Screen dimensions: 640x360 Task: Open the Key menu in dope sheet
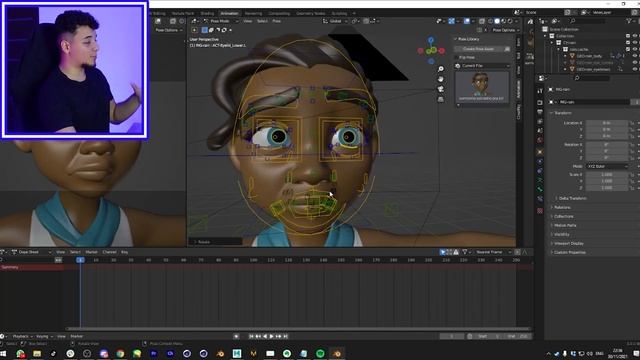(x=124, y=252)
